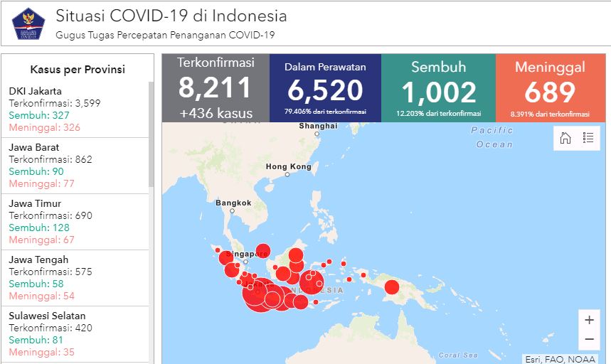Click '8.391% dari terkonfirmasi' text
611x364 pixels.
tap(550, 114)
